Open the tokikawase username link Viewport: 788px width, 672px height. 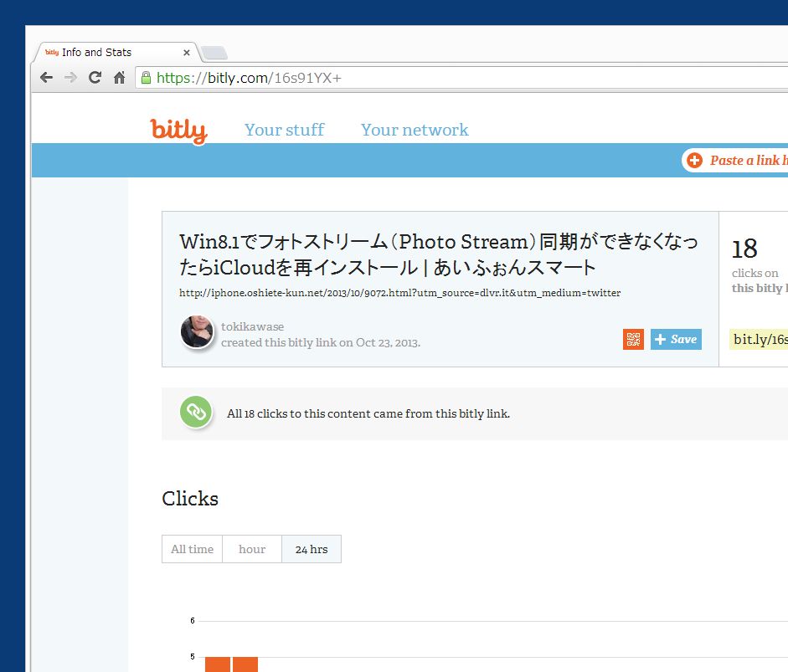(x=252, y=326)
